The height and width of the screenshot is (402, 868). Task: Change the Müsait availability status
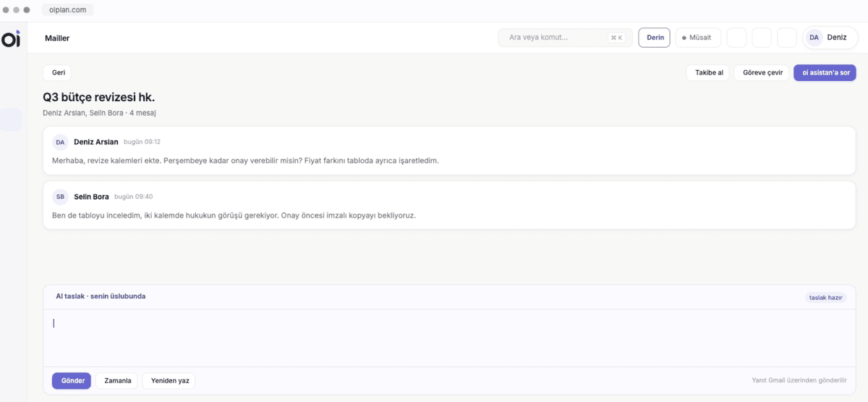[698, 38]
